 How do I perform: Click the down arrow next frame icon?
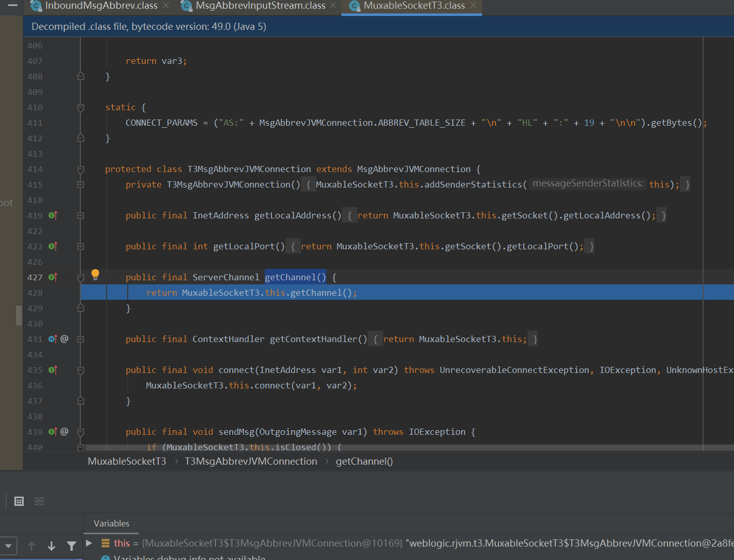(52, 546)
